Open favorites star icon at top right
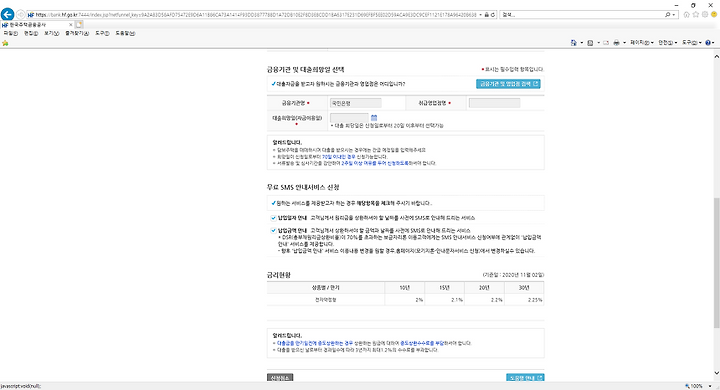 [696, 15]
